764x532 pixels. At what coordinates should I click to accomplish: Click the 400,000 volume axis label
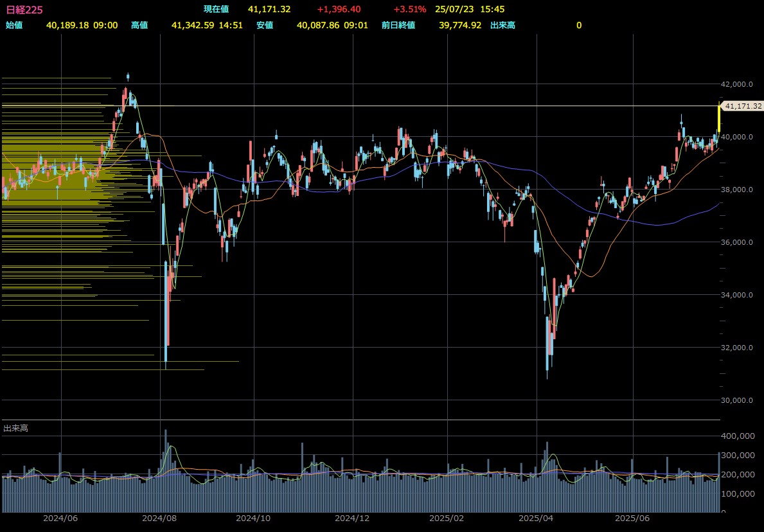pyautogui.click(x=737, y=436)
